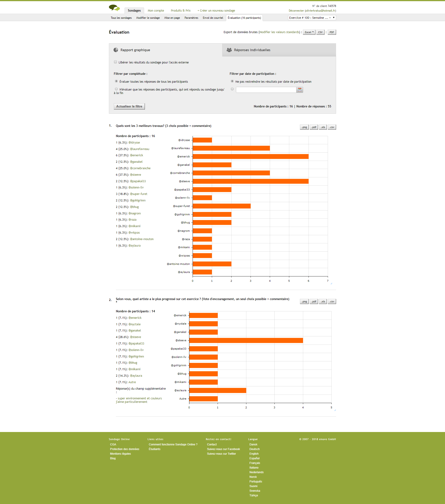Viewport: 445px width, 504px height.
Task: Download question 1 chart as .pdf
Action: (314, 127)
